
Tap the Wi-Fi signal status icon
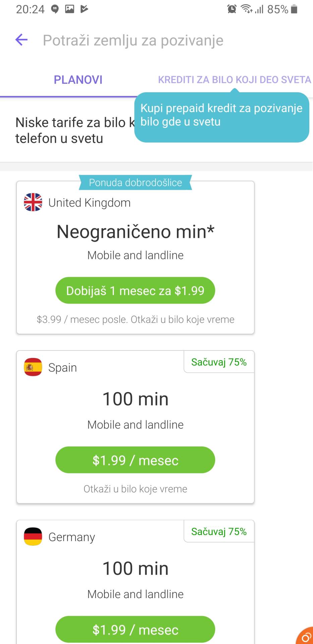(x=247, y=9)
